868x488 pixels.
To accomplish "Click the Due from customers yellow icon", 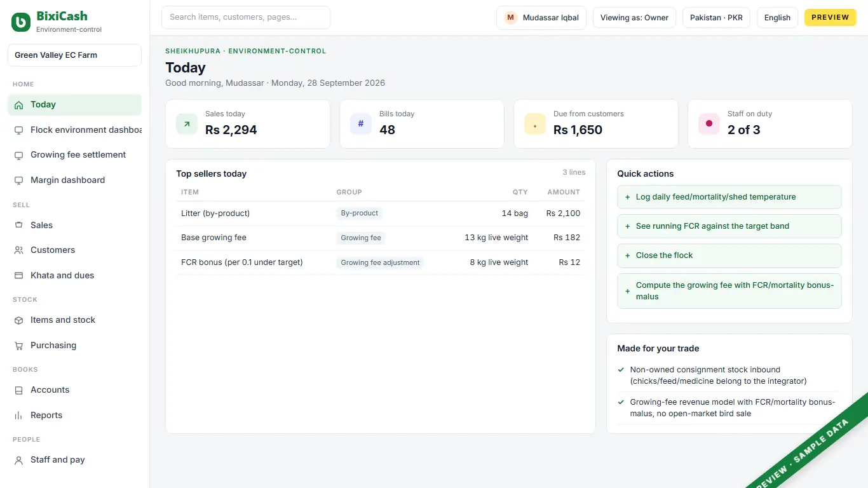I will click(x=535, y=124).
